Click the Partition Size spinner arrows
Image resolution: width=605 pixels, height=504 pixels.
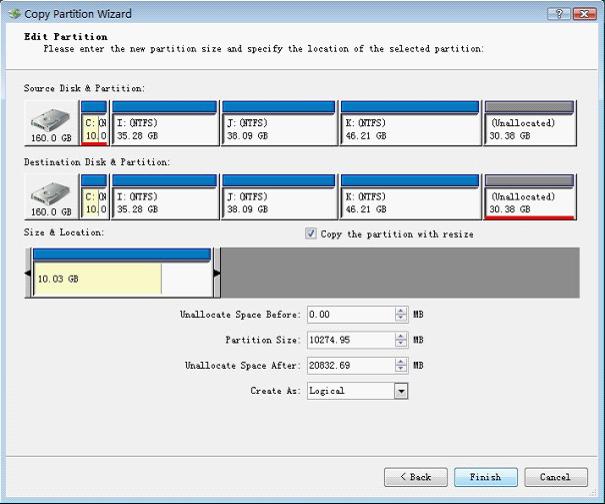click(x=401, y=340)
